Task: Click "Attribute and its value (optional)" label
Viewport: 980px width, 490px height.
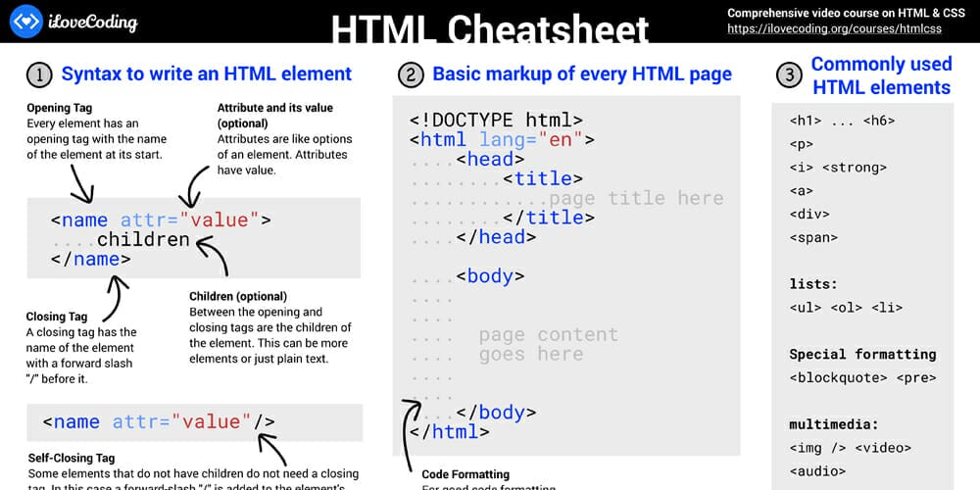Action: point(275,116)
